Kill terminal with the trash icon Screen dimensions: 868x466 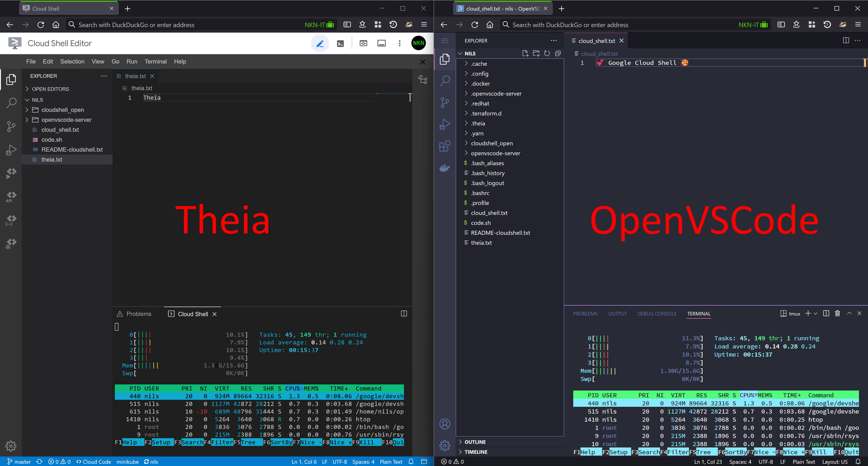(x=837, y=313)
